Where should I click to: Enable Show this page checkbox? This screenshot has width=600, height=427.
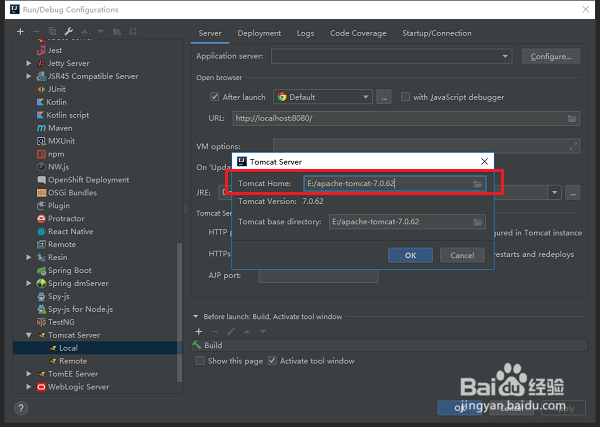tap(200, 361)
